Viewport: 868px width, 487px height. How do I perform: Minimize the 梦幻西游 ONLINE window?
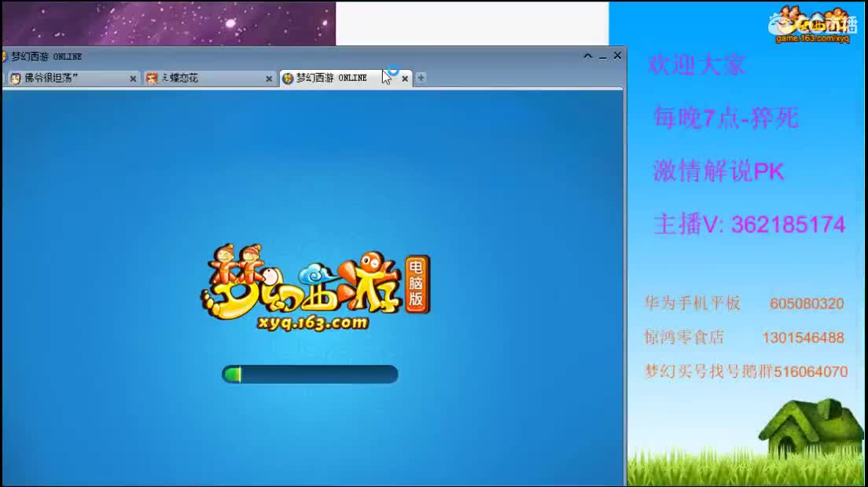[603, 57]
